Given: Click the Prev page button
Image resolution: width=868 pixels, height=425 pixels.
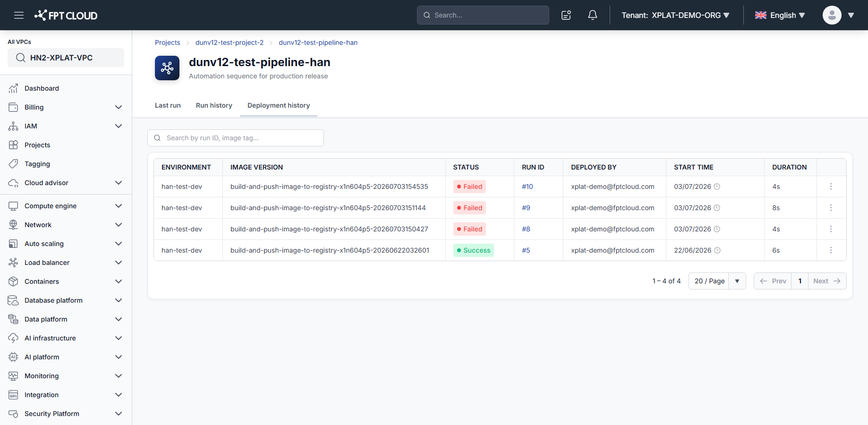Looking at the screenshot, I should click(773, 281).
